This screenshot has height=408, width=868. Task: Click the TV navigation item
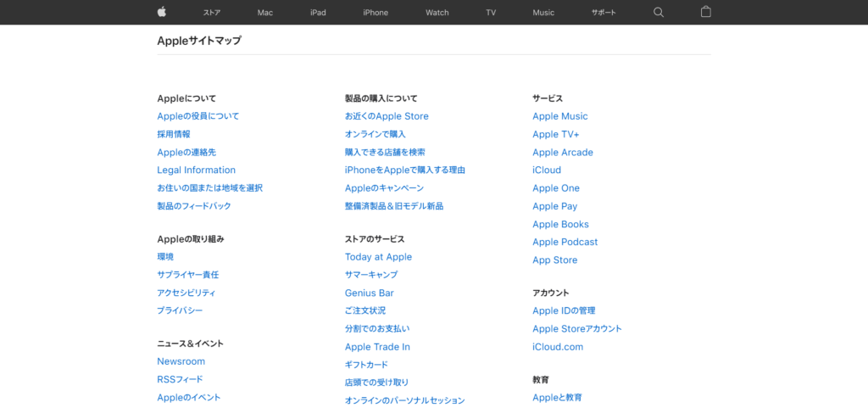(x=491, y=13)
